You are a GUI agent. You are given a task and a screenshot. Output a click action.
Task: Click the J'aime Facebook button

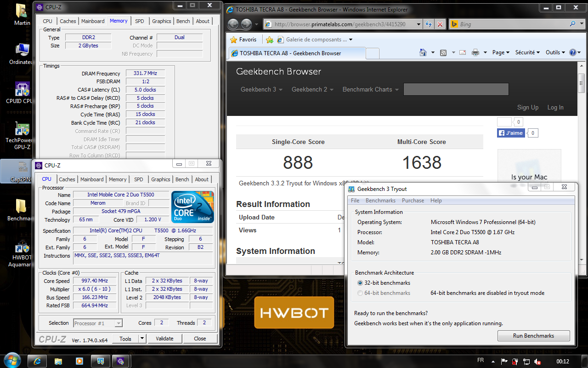coord(511,133)
